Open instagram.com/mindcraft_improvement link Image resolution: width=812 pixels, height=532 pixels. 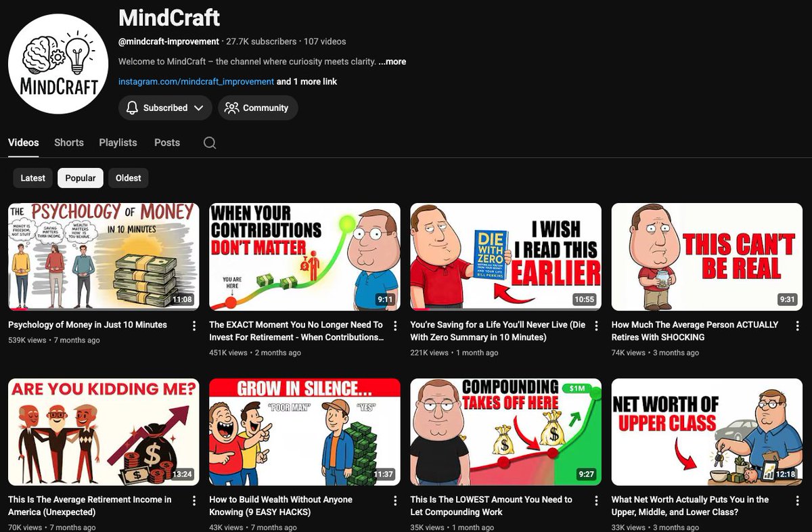(196, 81)
